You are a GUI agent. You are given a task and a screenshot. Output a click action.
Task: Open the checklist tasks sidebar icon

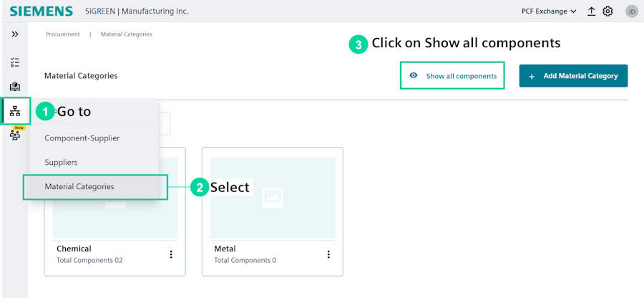pos(15,62)
